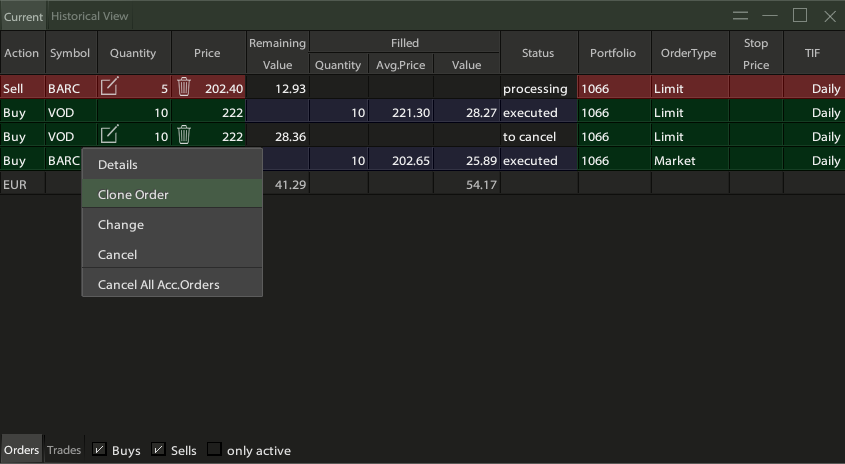Delete the Buy VOD to-cancel order
Image resolution: width=845 pixels, height=464 pixels.
[184, 135]
